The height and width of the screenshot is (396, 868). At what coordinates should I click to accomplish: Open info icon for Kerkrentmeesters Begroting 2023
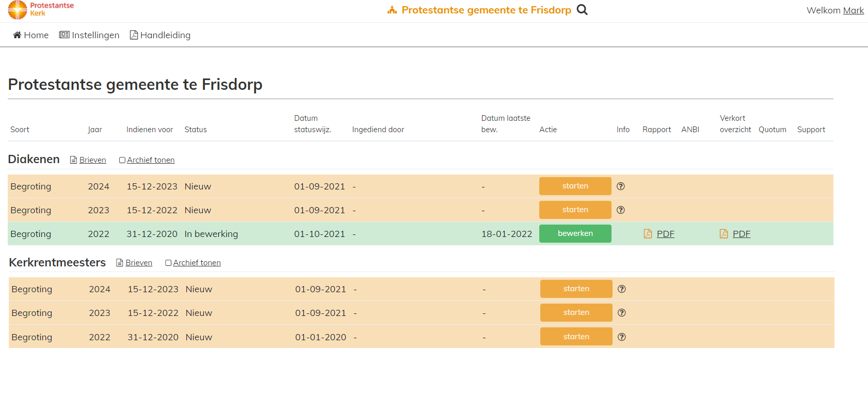[622, 313]
